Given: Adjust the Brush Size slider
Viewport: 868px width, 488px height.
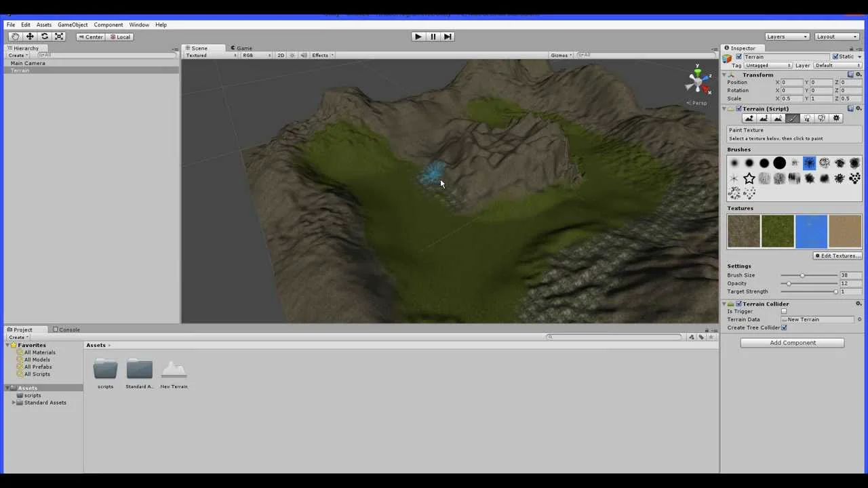Looking at the screenshot, I should (x=809, y=275).
